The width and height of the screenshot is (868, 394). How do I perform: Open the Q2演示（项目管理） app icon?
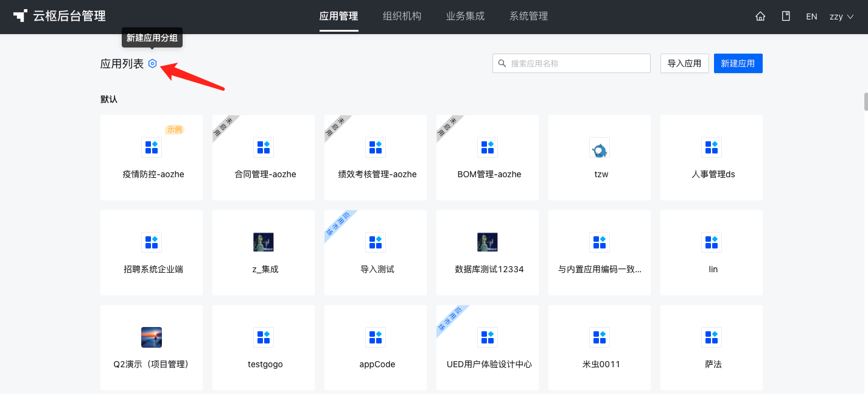pyautogui.click(x=152, y=337)
